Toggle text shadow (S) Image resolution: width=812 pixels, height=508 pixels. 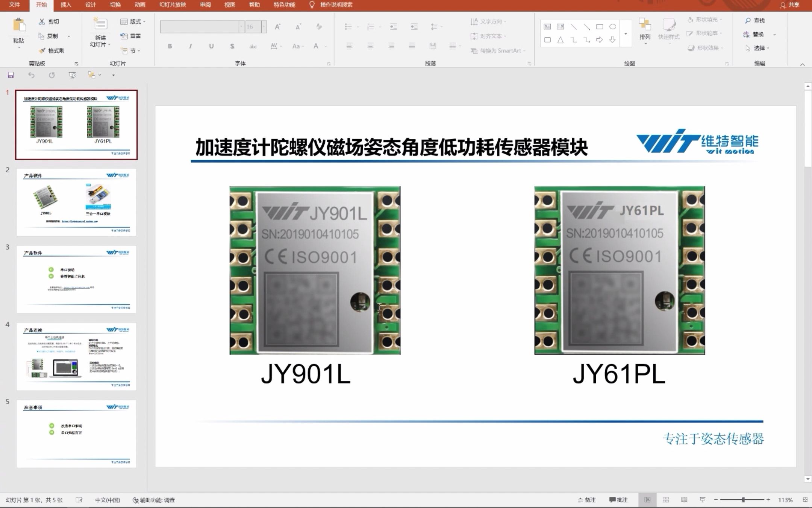pyautogui.click(x=232, y=46)
